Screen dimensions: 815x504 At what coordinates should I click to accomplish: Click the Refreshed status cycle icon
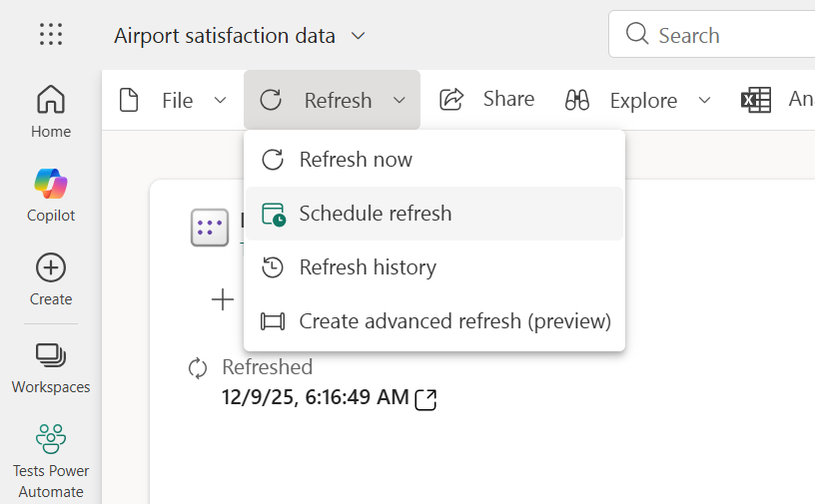198,368
